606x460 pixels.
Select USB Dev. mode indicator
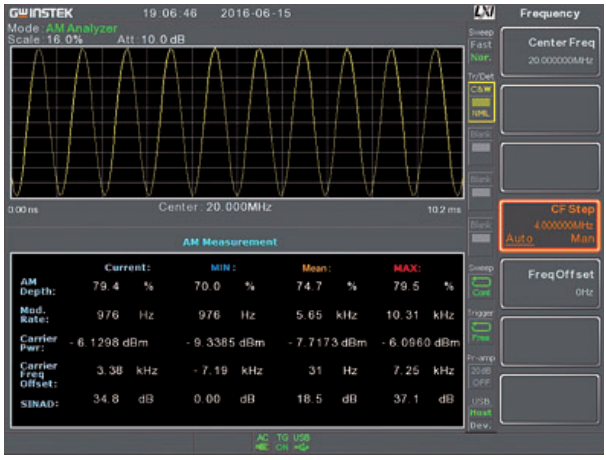pyautogui.click(x=481, y=426)
